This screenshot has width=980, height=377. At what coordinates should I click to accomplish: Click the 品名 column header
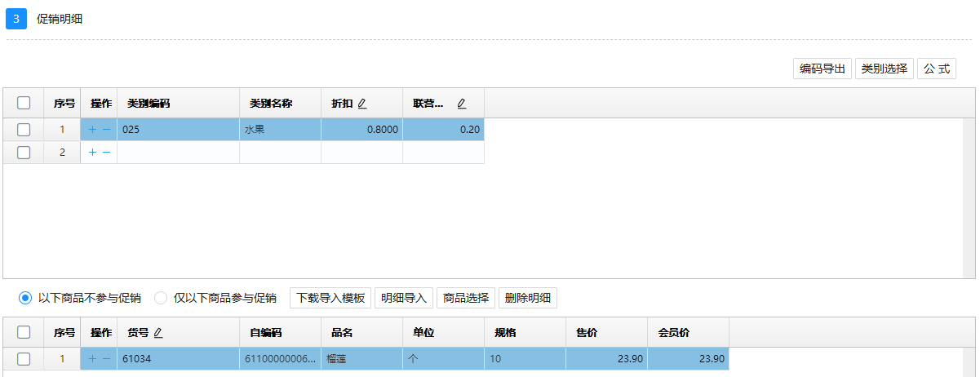pos(362,332)
